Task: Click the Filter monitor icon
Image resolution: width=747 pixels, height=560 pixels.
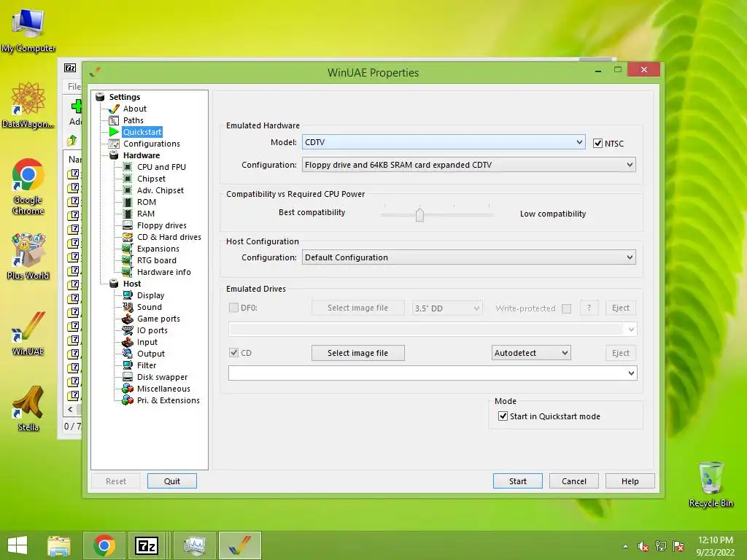Action: tap(128, 365)
